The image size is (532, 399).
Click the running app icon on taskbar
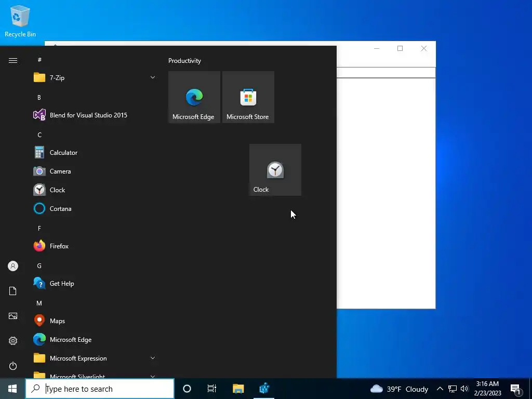point(264,389)
